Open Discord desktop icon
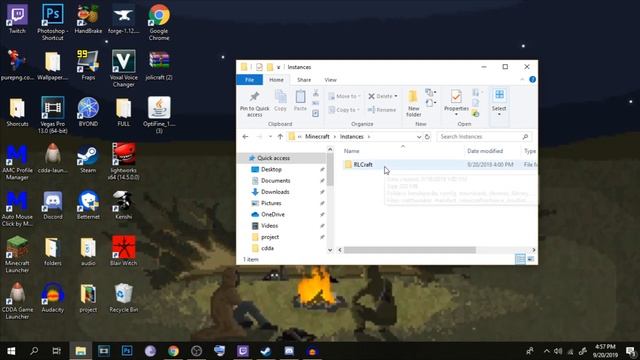This screenshot has width=640, height=360. [x=53, y=205]
